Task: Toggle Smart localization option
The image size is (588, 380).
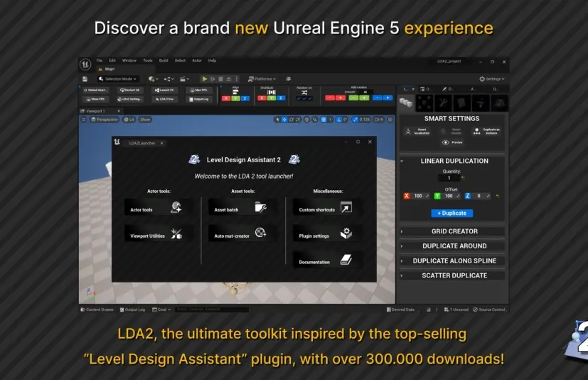Action: pyautogui.click(x=417, y=132)
